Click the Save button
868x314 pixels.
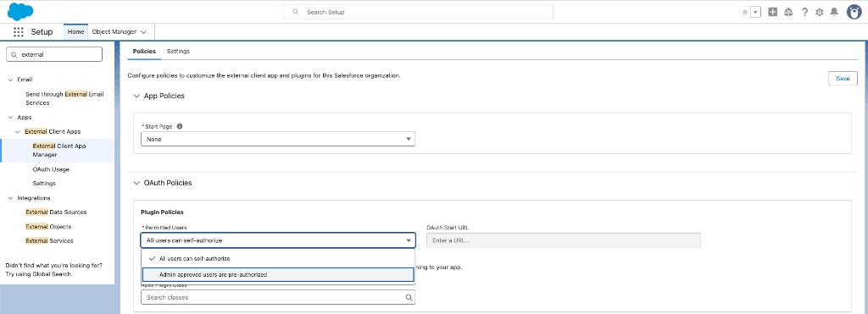843,79
